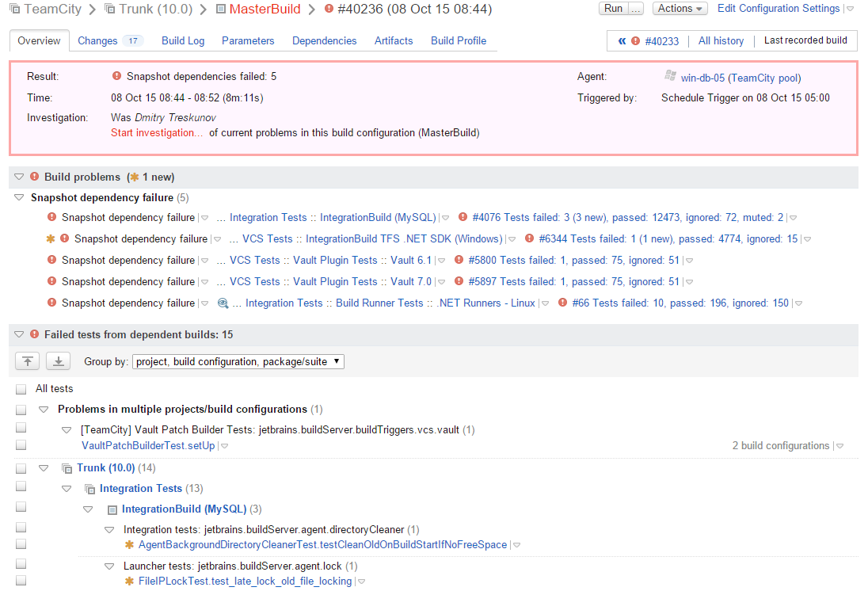Check the All tests checkbox
The width and height of the screenshot is (868, 591).
21,390
